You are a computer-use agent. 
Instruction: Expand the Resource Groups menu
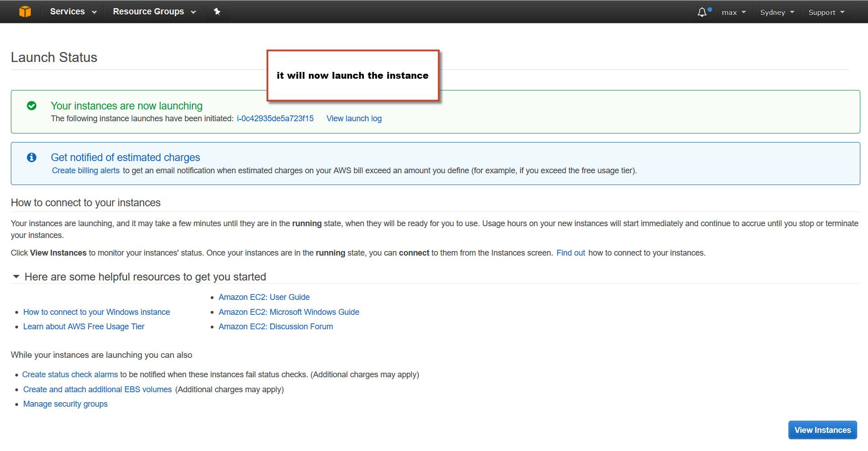154,12
